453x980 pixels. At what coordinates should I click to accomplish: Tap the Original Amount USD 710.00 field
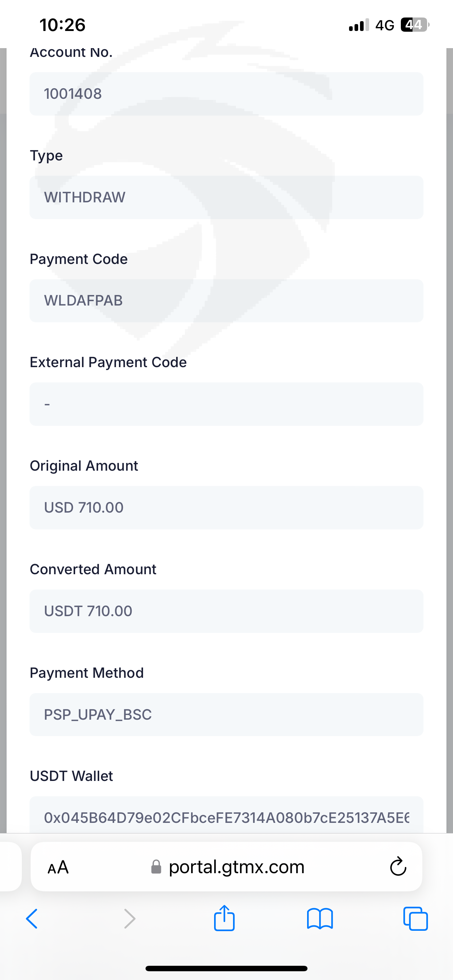pos(226,507)
